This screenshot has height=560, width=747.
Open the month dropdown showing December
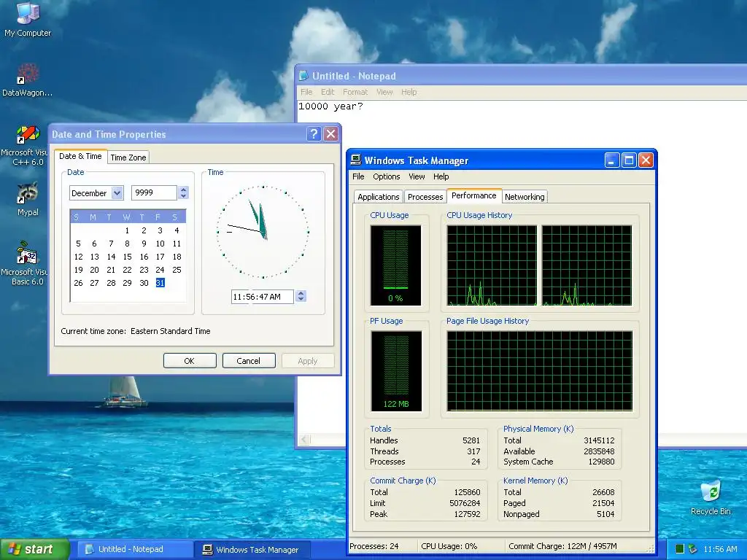117,193
